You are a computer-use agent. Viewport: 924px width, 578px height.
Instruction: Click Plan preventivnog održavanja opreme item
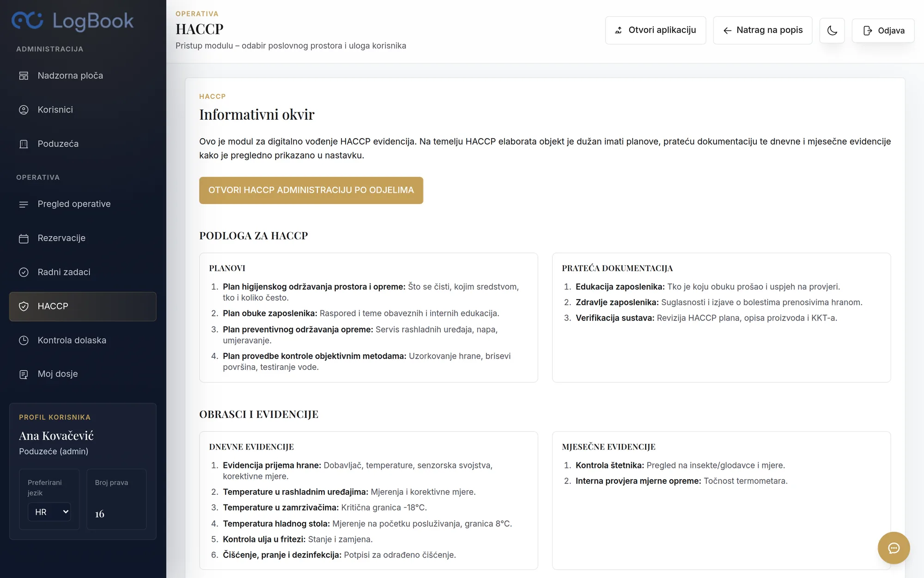pos(360,335)
